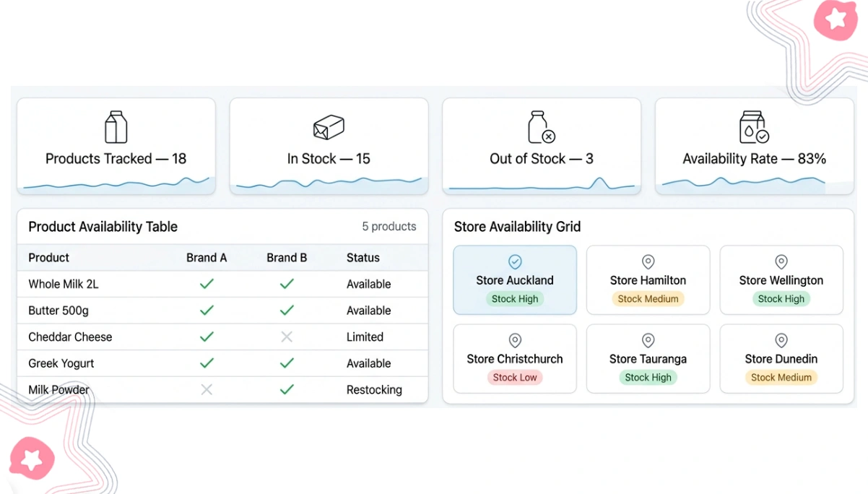This screenshot has height=494, width=868.
Task: Click the location pin icon for Store Dunedin
Action: pos(781,340)
